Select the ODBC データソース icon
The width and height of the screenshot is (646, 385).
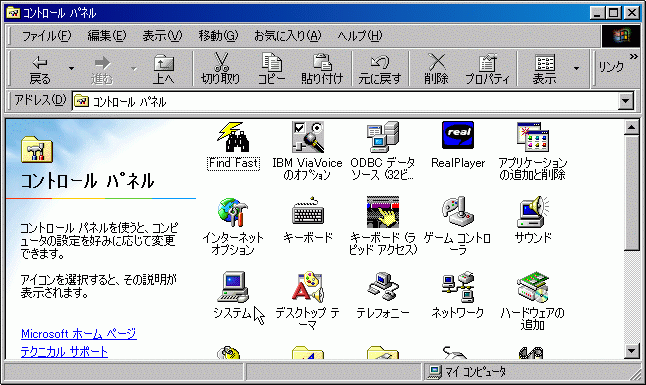tap(383, 137)
